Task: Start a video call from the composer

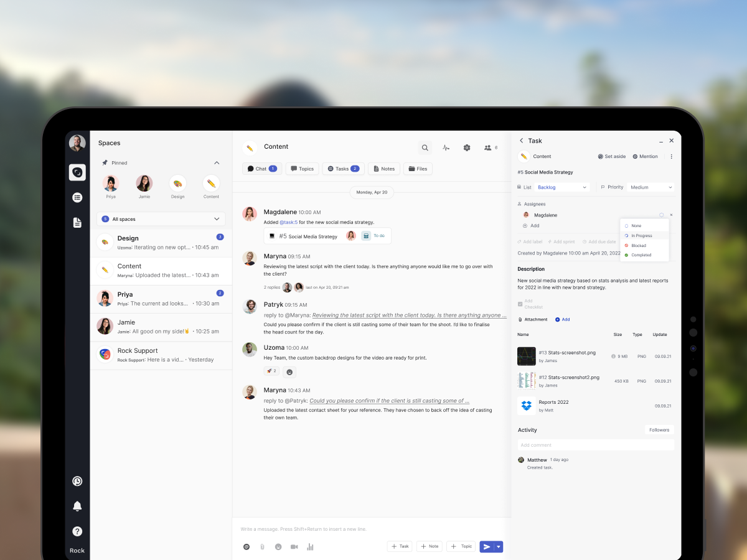Action: click(294, 546)
